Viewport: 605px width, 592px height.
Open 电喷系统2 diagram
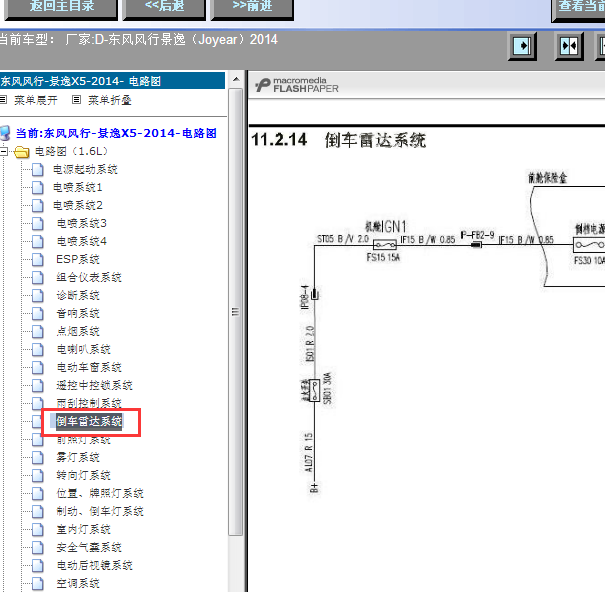(x=78, y=205)
